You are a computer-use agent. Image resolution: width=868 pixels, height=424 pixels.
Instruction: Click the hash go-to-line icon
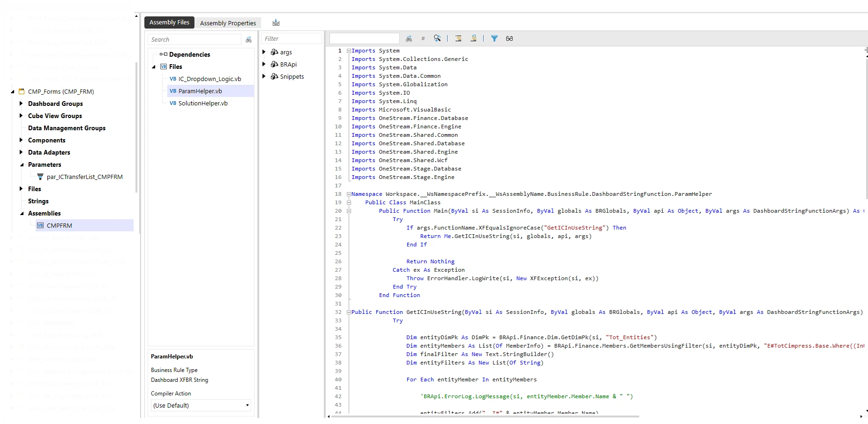pyautogui.click(x=423, y=38)
